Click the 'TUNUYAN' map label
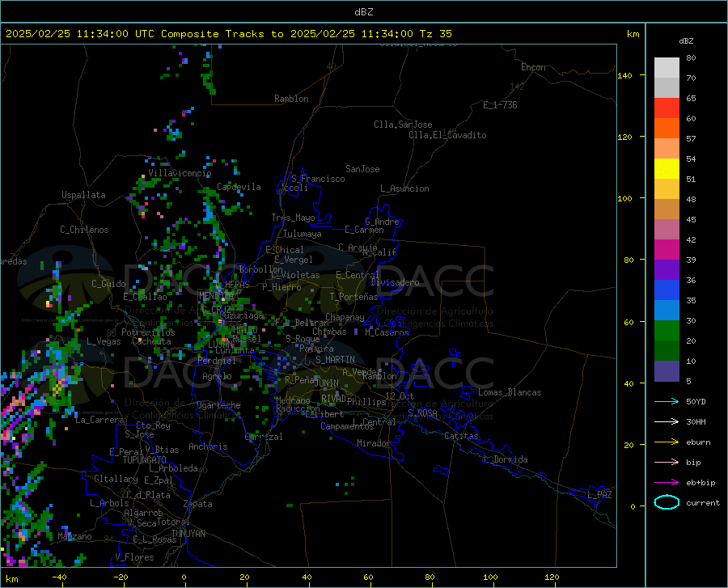Screen dimensions: 728x588 point(188,534)
